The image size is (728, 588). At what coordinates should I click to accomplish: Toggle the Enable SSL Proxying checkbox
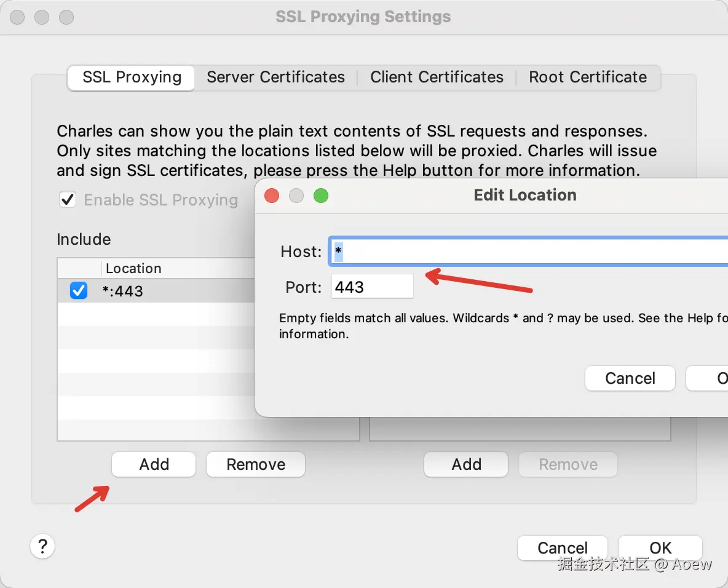[68, 200]
